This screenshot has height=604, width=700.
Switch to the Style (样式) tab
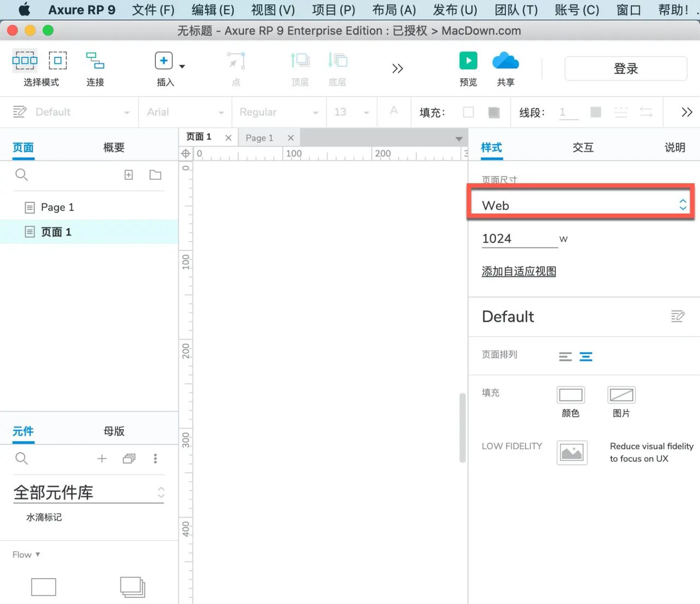[492, 148]
